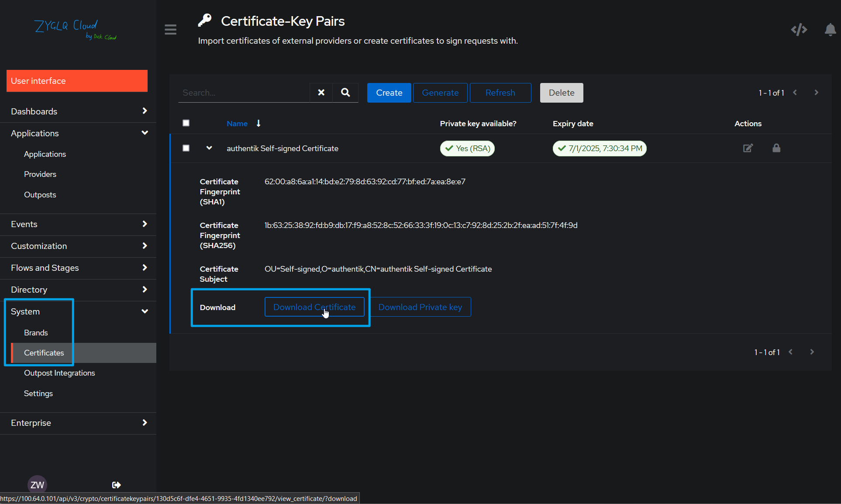This screenshot has height=504, width=841.
Task: Click the sign-out icon at sidebar bottom
Action: click(x=116, y=485)
